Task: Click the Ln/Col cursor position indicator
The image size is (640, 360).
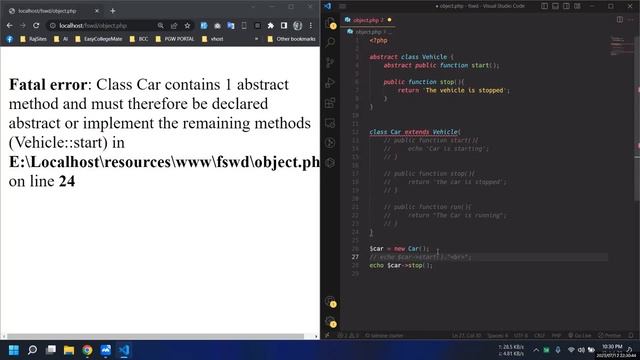Action: pyautogui.click(x=466, y=336)
